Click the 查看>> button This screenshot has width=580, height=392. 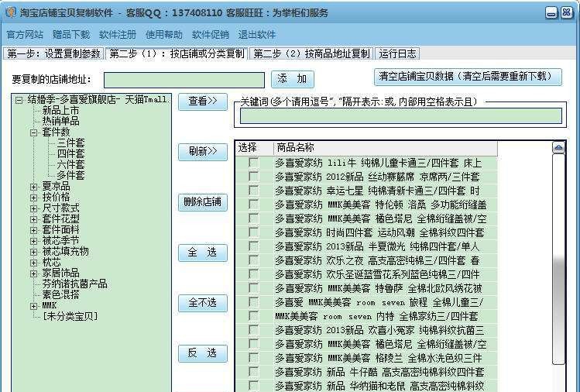(203, 101)
